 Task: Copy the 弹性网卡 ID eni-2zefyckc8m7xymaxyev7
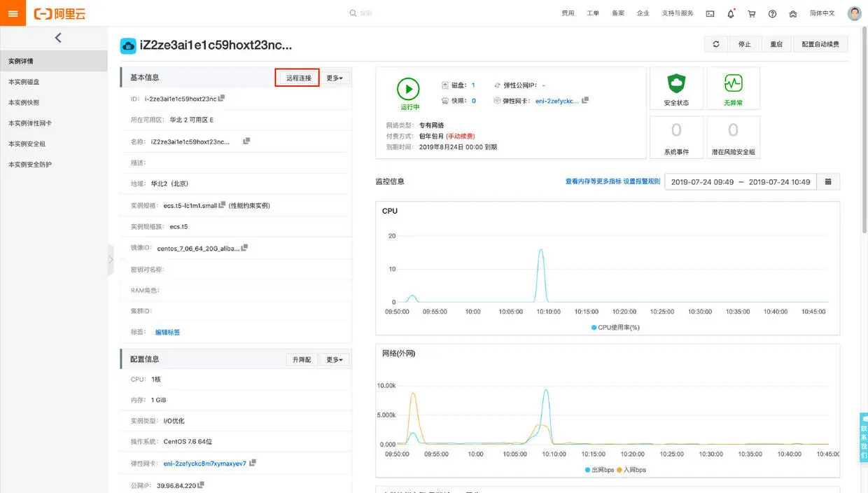(253, 463)
